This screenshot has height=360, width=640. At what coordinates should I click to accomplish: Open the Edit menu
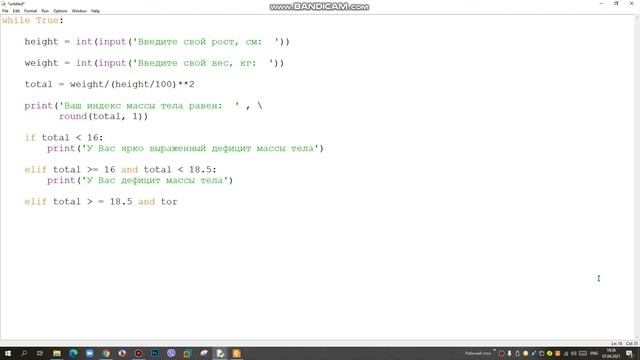[x=16, y=11]
